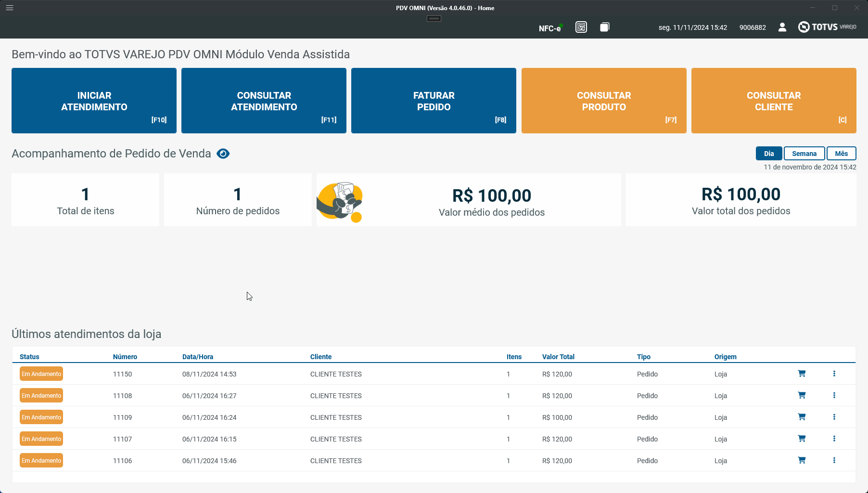The image size is (868, 493).
Task: Open the hamburger menu
Action: (x=9, y=8)
